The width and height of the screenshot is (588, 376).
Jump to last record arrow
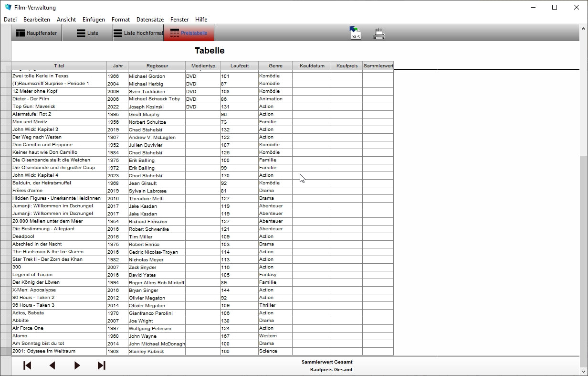coord(101,365)
